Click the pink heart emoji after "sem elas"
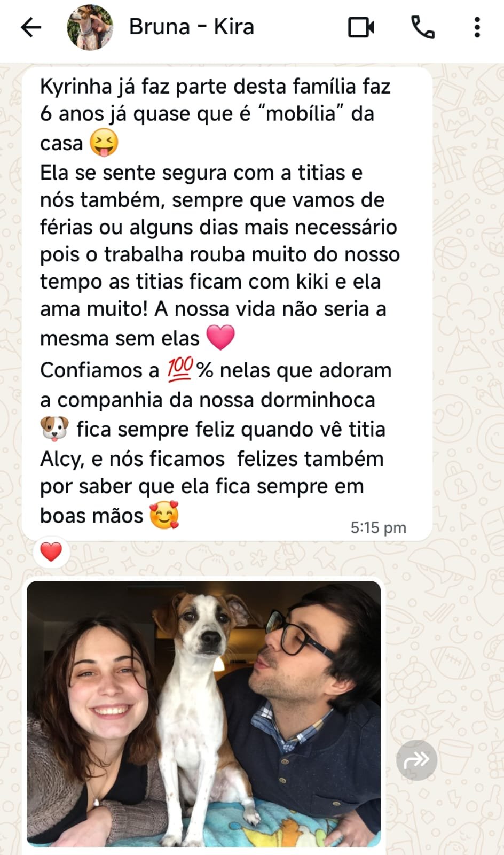Viewport: 504px width, 855px height. pos(220,338)
